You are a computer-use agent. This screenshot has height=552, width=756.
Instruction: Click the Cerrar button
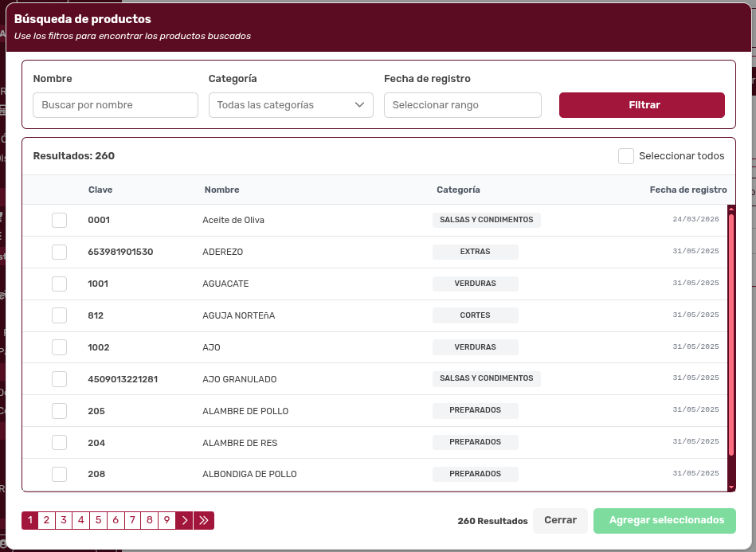pyautogui.click(x=560, y=520)
